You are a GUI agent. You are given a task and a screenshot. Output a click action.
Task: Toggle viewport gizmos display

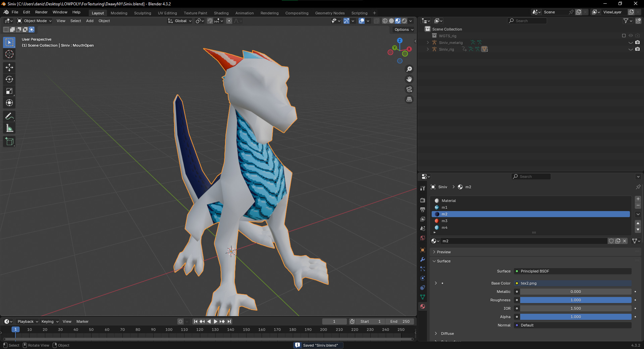[x=346, y=21]
